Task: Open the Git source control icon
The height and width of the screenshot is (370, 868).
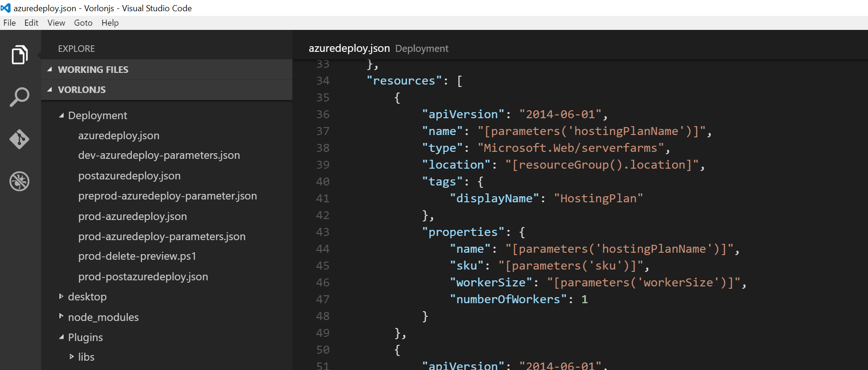Action: click(x=20, y=139)
